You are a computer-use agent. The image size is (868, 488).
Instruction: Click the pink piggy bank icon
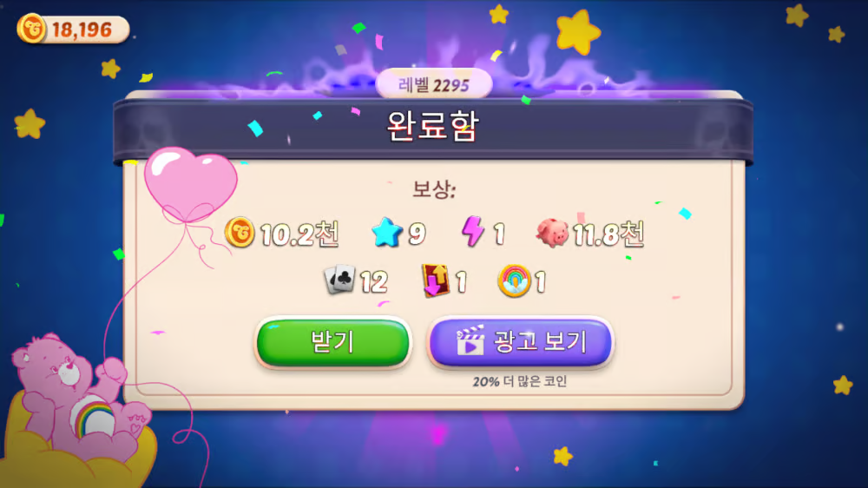pyautogui.click(x=552, y=232)
